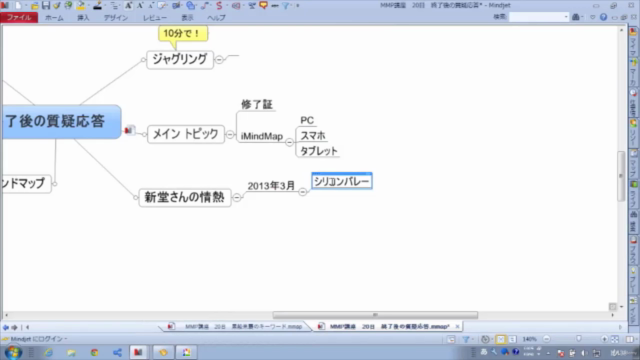The image size is (640, 360).
Task: Click the forward arrow beside document tabs
Action: coord(14,327)
